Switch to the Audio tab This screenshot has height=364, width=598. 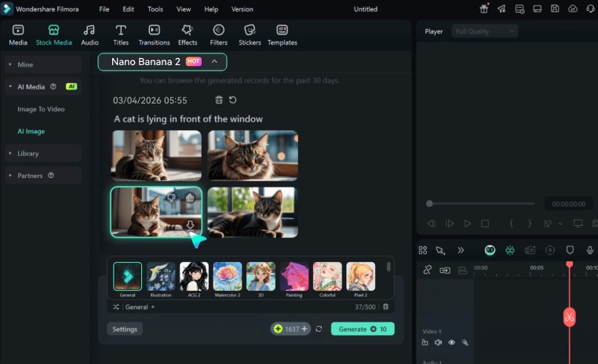(89, 35)
